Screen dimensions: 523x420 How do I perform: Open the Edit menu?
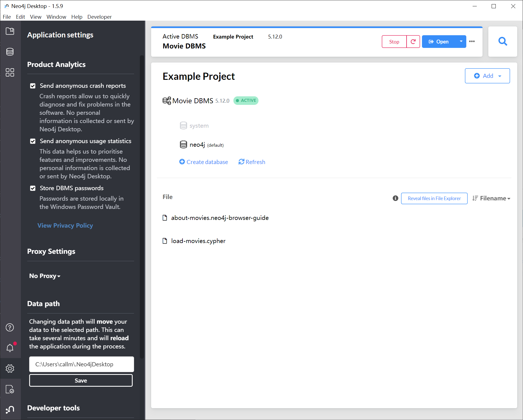[x=20, y=17]
